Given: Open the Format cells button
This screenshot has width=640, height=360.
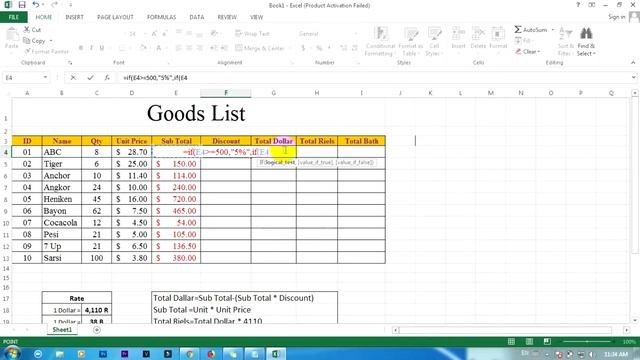Looking at the screenshot, I should 498,38.
